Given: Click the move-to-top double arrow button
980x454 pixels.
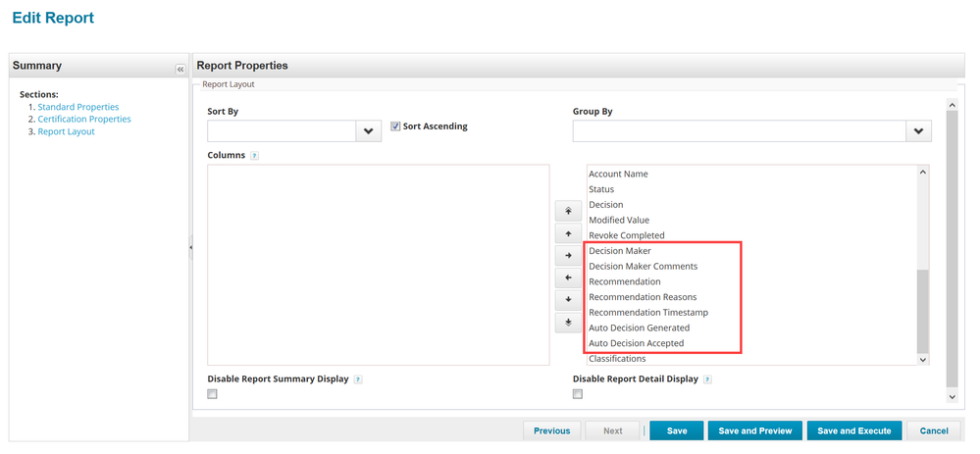Looking at the screenshot, I should pyautogui.click(x=568, y=212).
